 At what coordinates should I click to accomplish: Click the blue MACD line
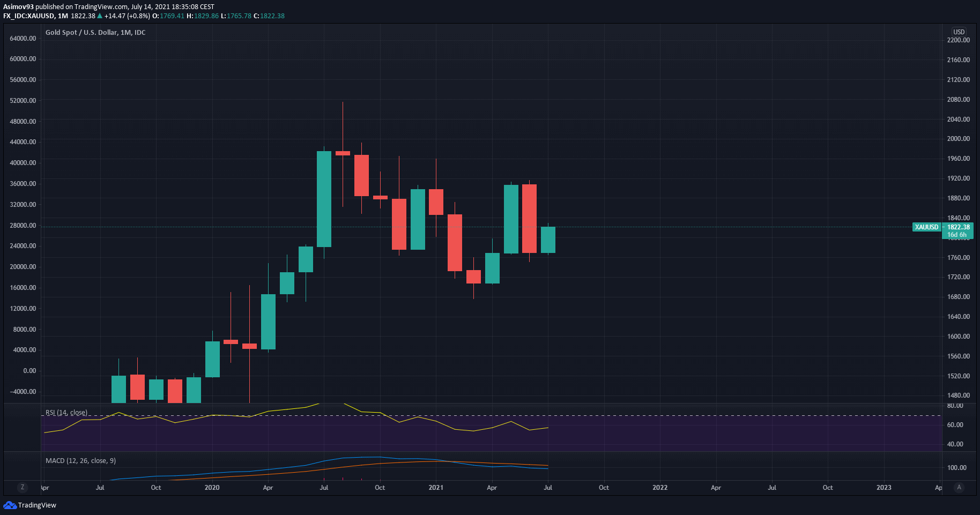coord(482,466)
